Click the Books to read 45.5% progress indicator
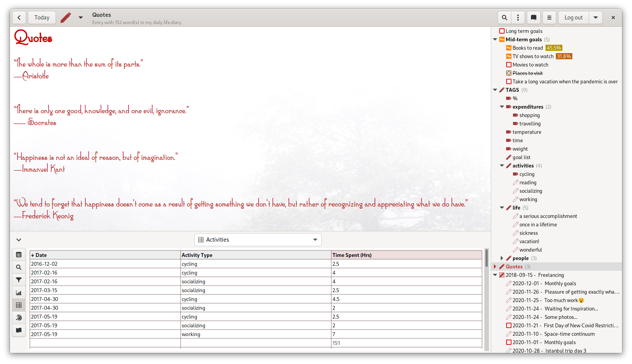 coord(554,48)
